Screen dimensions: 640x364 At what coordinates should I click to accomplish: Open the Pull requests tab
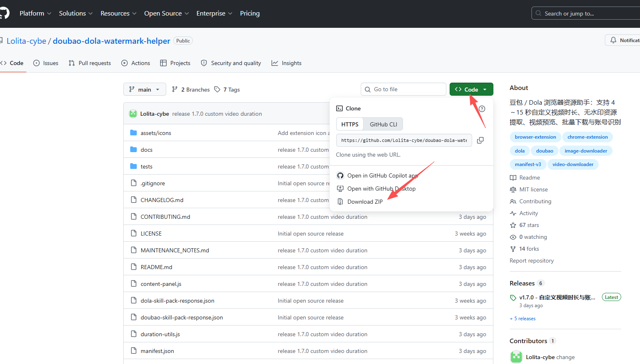point(90,63)
